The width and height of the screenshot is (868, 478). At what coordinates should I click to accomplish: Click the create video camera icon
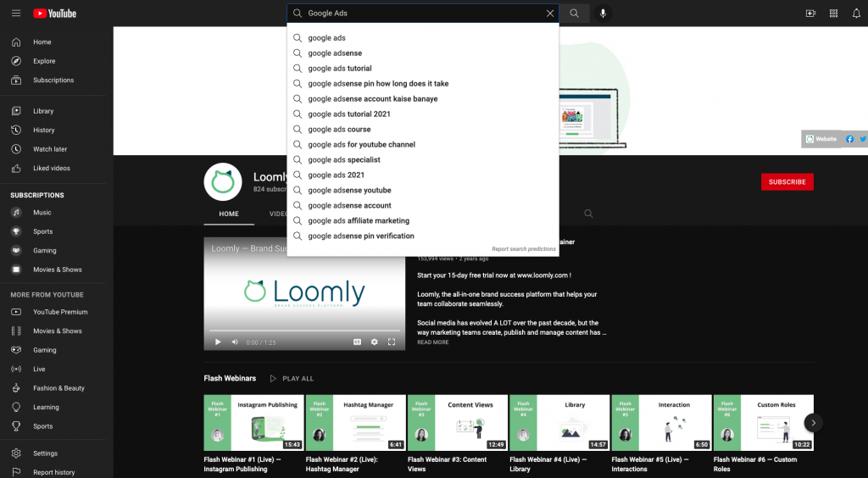point(810,14)
